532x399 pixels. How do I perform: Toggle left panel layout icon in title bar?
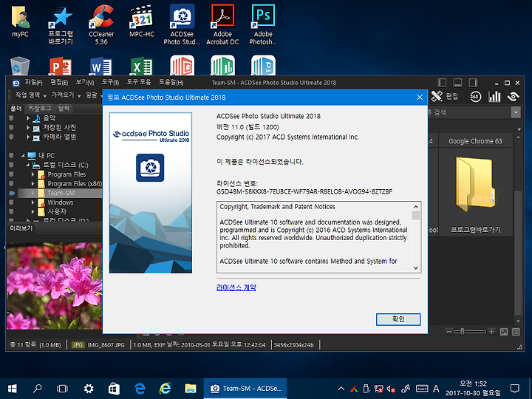tap(442, 83)
